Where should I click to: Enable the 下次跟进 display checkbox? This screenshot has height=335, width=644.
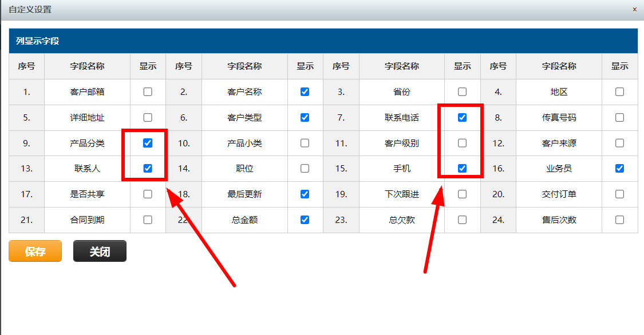462,194
